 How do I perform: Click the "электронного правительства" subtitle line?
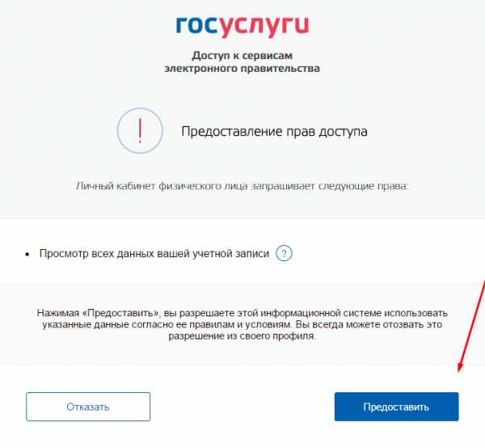pyautogui.click(x=242, y=69)
